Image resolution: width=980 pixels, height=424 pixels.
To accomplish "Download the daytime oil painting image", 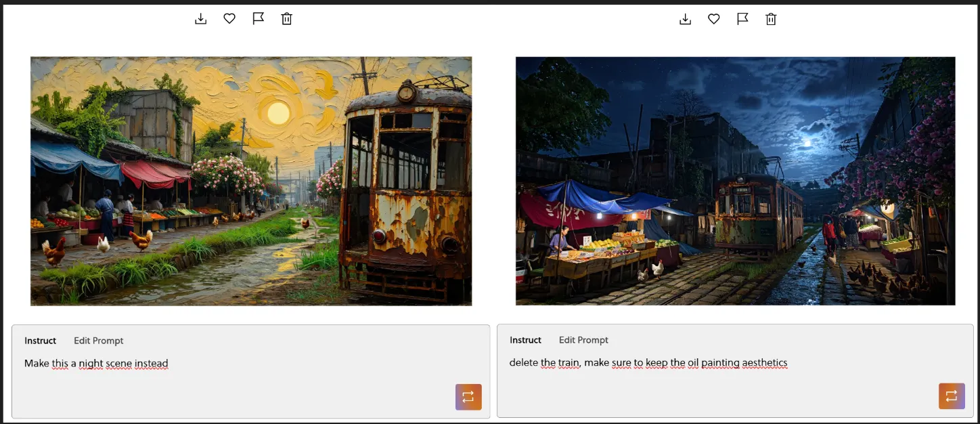I will click(200, 19).
